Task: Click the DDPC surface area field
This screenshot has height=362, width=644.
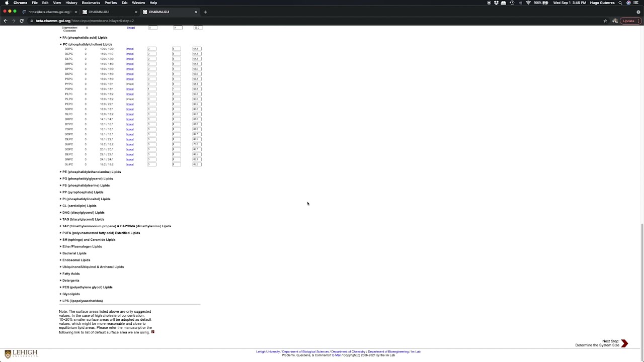Action: [x=197, y=49]
